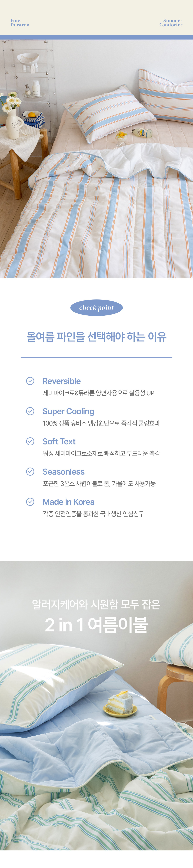Screen dimensions: 193x868
Task: Click the headline "올여름 파인을 선택해야 하는 이유"
Action: pyautogui.click(x=96, y=337)
